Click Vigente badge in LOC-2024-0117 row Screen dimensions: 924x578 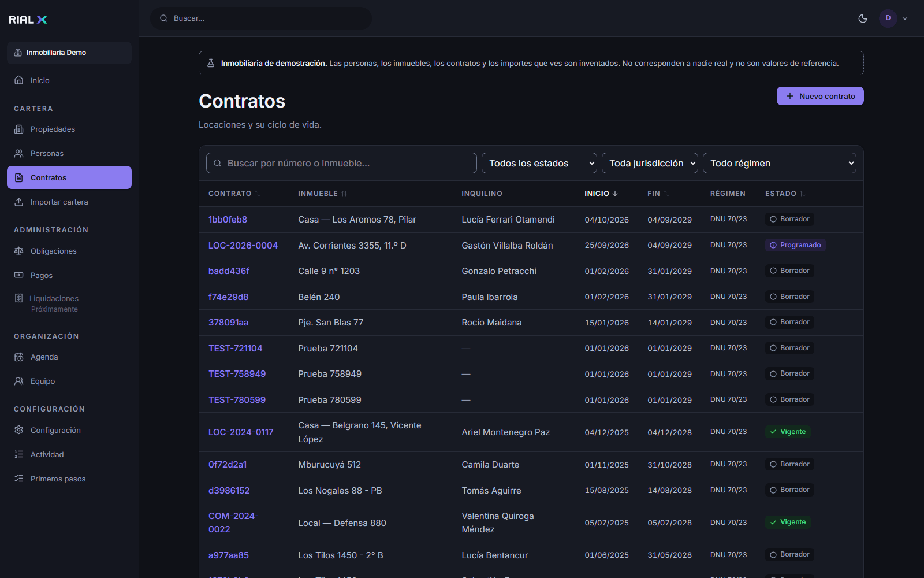click(x=788, y=432)
